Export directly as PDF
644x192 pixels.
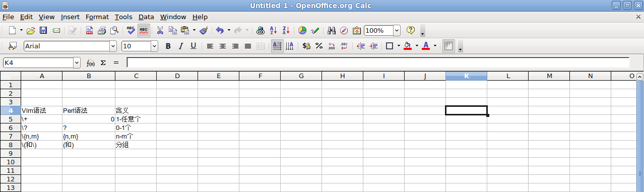[89, 30]
